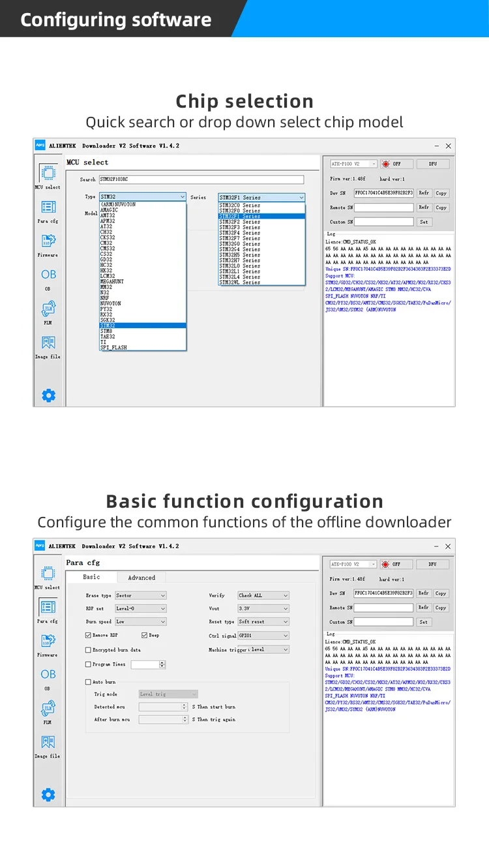Open the Erase type dropdown
The width and height of the screenshot is (489, 868).
pyautogui.click(x=141, y=595)
